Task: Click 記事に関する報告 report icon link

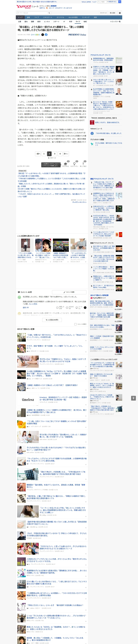Action: [23, 166]
